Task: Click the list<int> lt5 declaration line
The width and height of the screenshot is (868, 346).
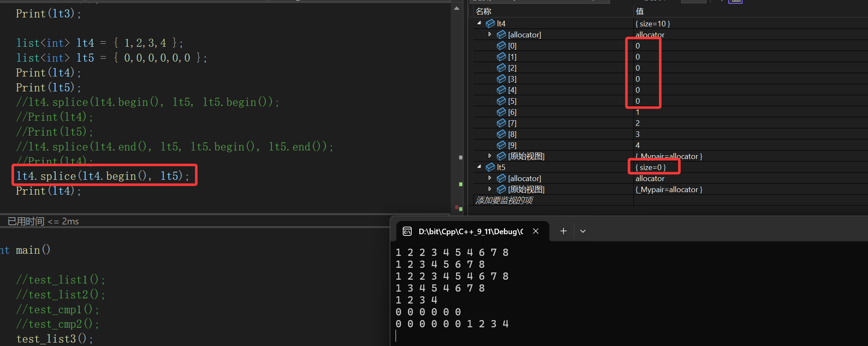Action: click(112, 58)
